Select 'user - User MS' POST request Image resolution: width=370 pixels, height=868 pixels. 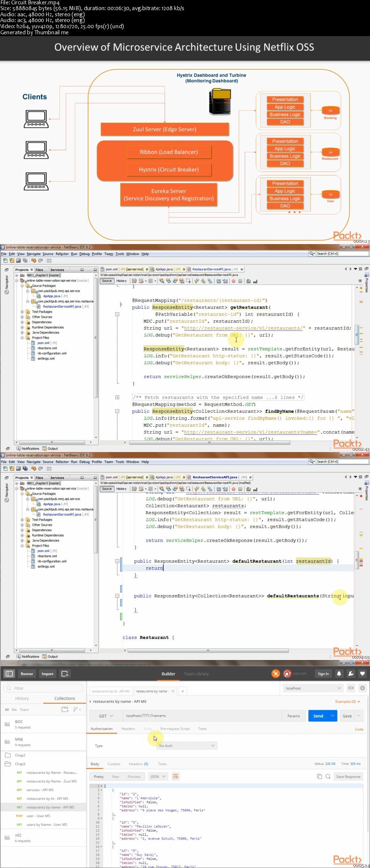click(43, 816)
